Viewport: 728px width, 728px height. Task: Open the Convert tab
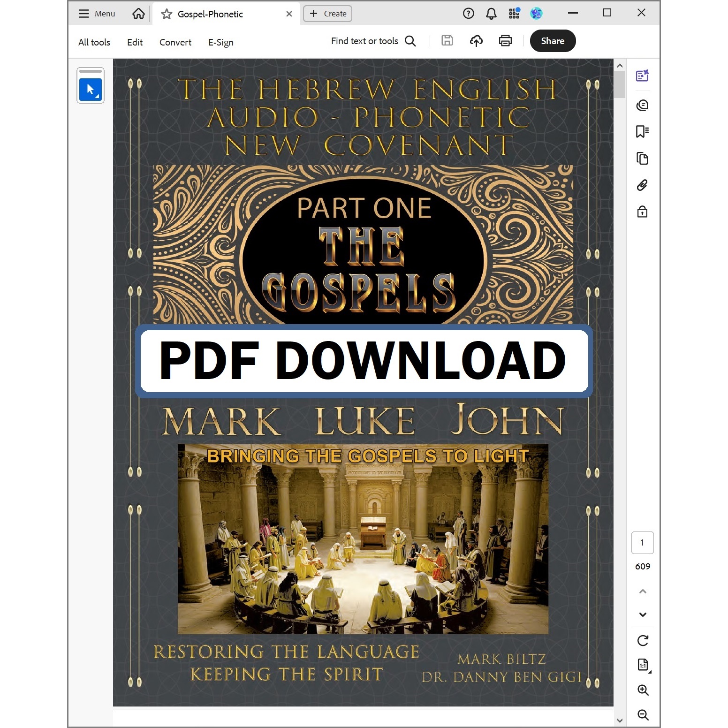click(x=175, y=42)
